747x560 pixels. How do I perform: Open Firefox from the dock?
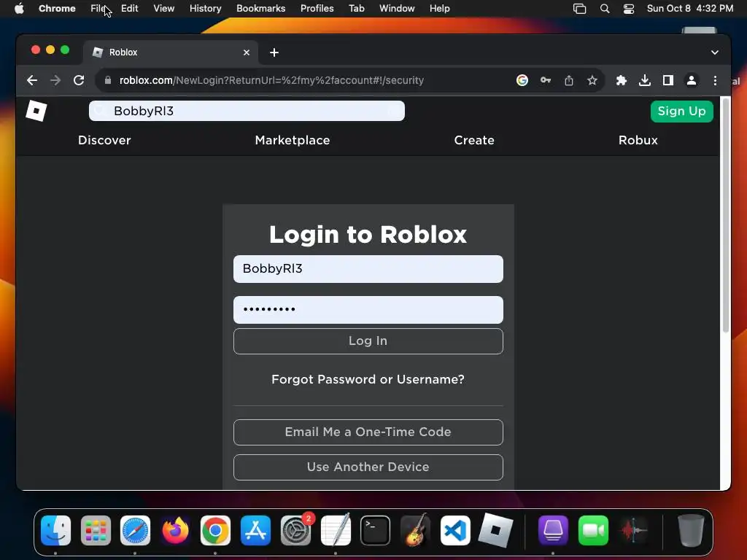point(175,531)
